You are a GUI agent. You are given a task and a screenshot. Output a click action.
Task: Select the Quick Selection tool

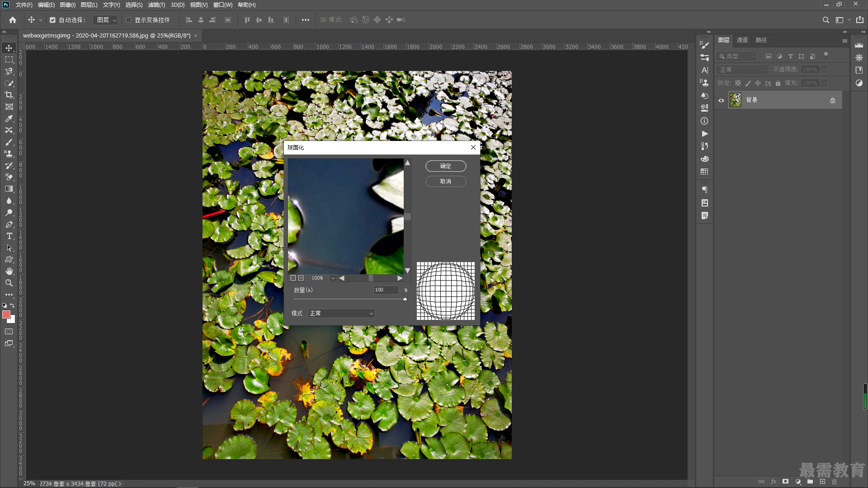(x=9, y=83)
